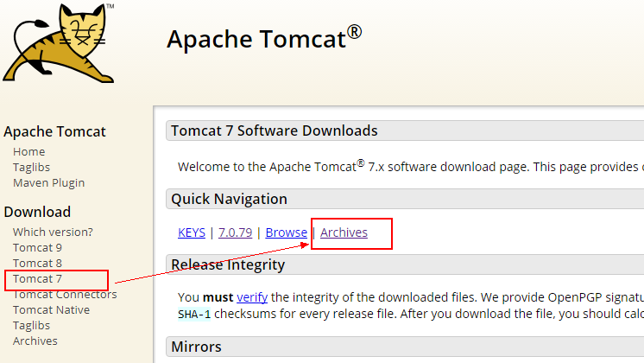
Task: Click the Tomcat 7 Software Downloads heading
Action: click(275, 131)
